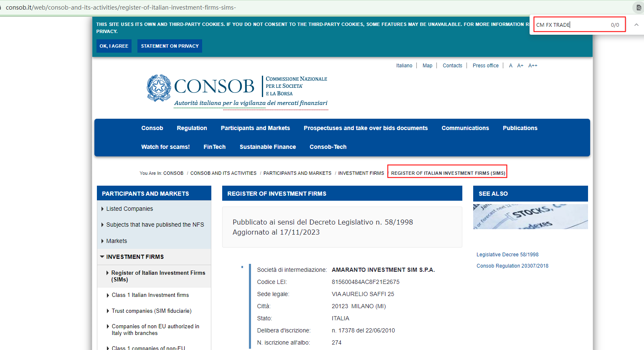Click the REGISTER OF ITALIAN INVESTMENT FIRMS (SIMS) breadcrumb
Image resolution: width=644 pixels, height=350 pixels.
(448, 173)
